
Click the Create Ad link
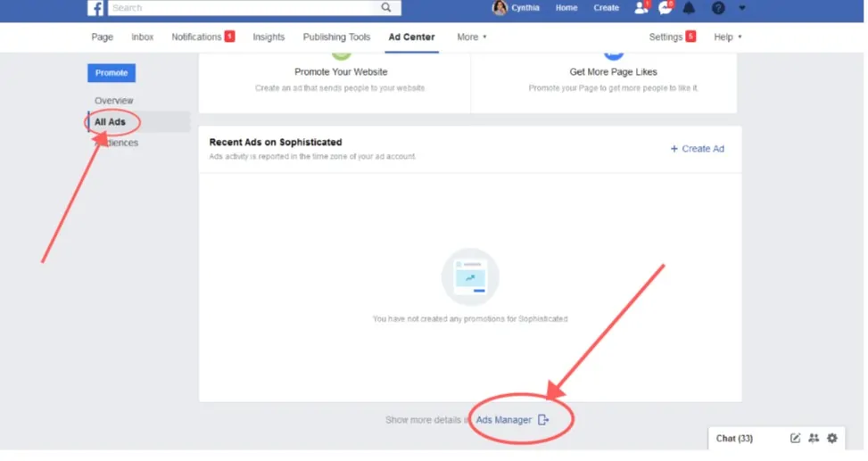pos(697,149)
